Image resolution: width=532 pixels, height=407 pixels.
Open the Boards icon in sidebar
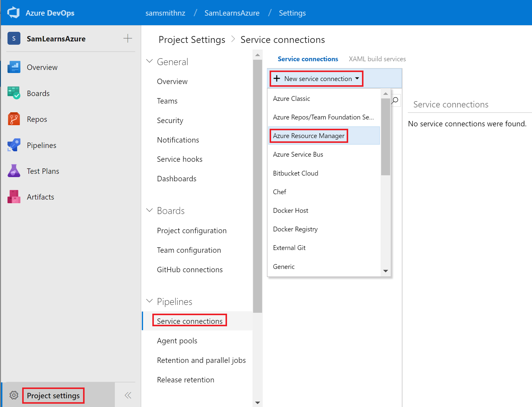point(14,93)
